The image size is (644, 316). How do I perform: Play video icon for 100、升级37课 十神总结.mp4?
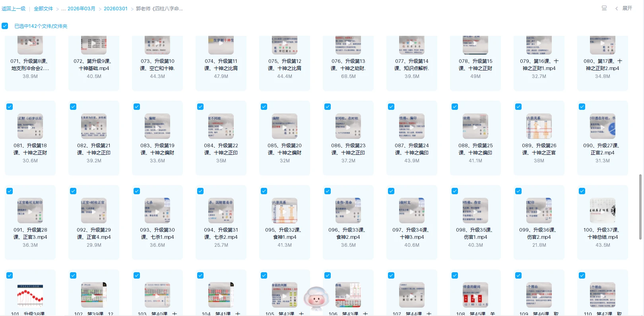point(602,211)
